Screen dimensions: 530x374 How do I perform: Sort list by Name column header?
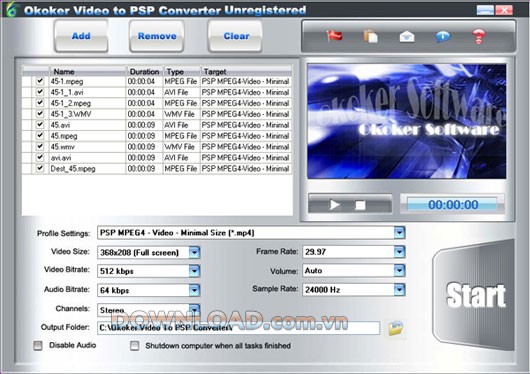[88, 71]
